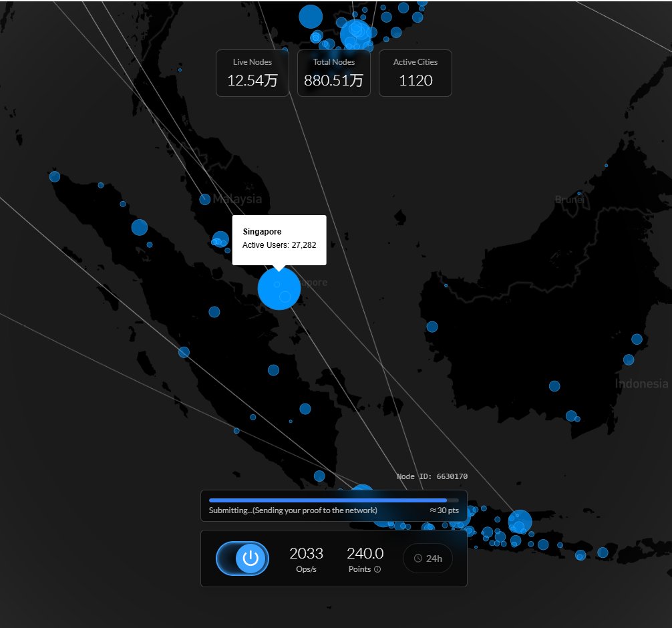672x628 pixels.
Task: Click the 'Submitting...(Sending your proof to the network)' status text
Action: pos(293,510)
